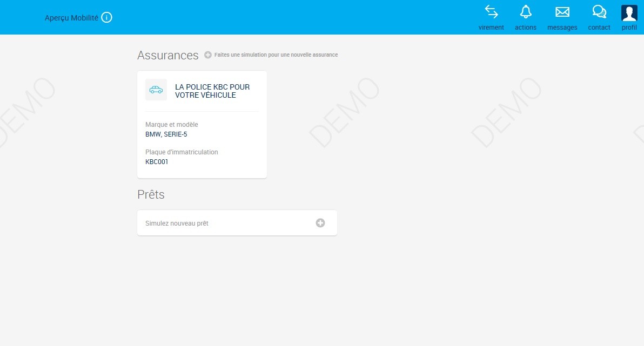Image resolution: width=644 pixels, height=346 pixels.
Task: Open the profil user icon
Action: (629, 13)
